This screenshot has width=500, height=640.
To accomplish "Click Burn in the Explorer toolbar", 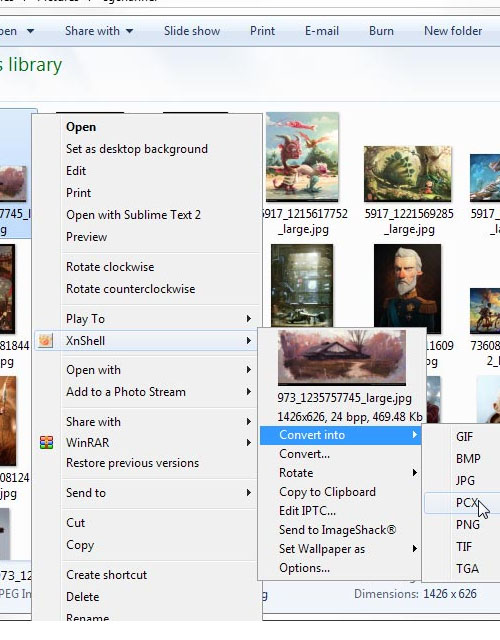I will pos(381,31).
